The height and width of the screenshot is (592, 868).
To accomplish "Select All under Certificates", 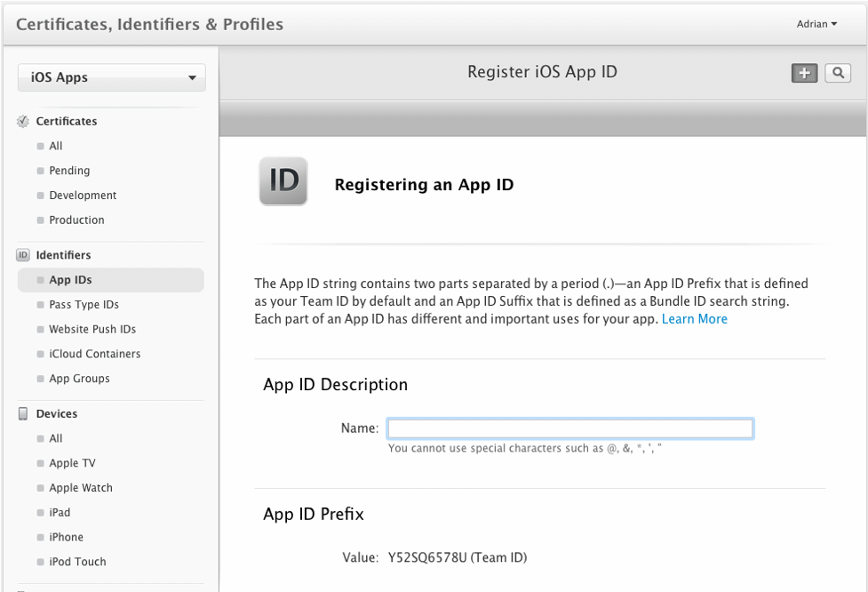I will tap(56, 146).
